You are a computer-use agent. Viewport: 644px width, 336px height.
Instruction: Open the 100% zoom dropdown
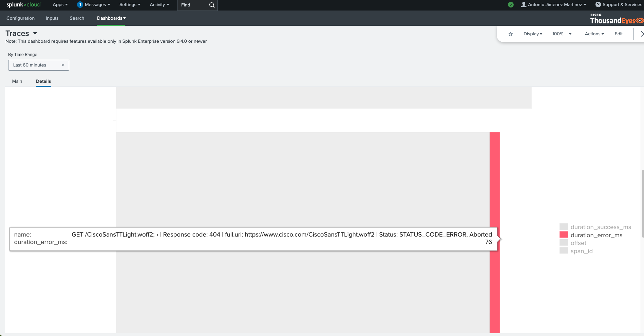click(x=562, y=34)
